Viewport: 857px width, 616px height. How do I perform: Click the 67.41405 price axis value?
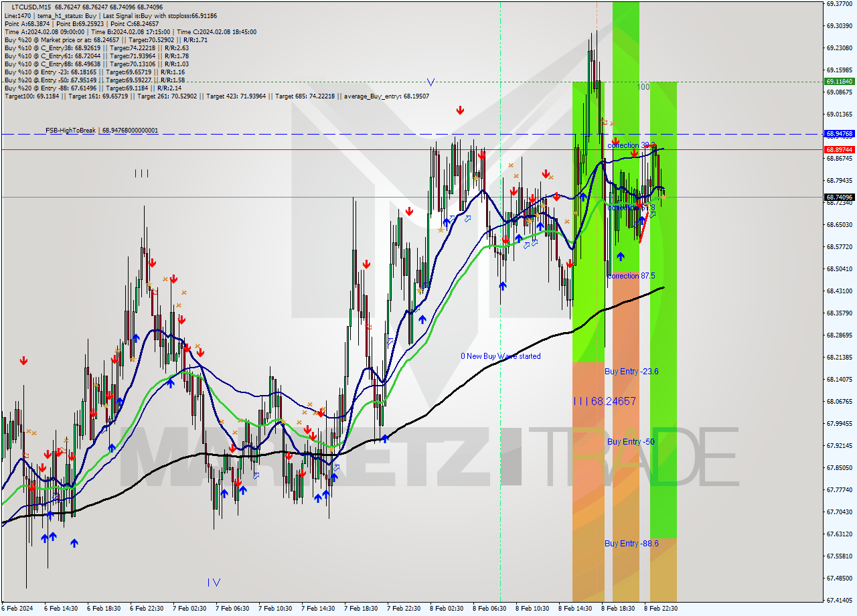pyautogui.click(x=839, y=600)
